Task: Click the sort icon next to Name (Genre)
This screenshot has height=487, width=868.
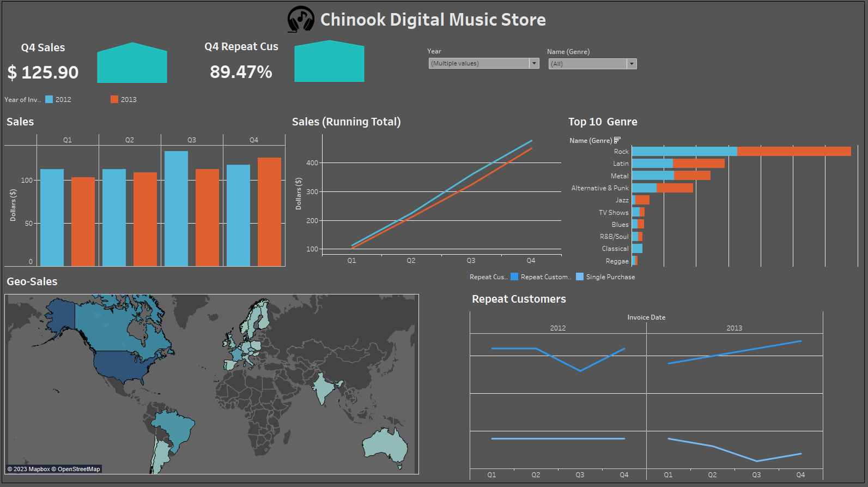Action: [617, 140]
